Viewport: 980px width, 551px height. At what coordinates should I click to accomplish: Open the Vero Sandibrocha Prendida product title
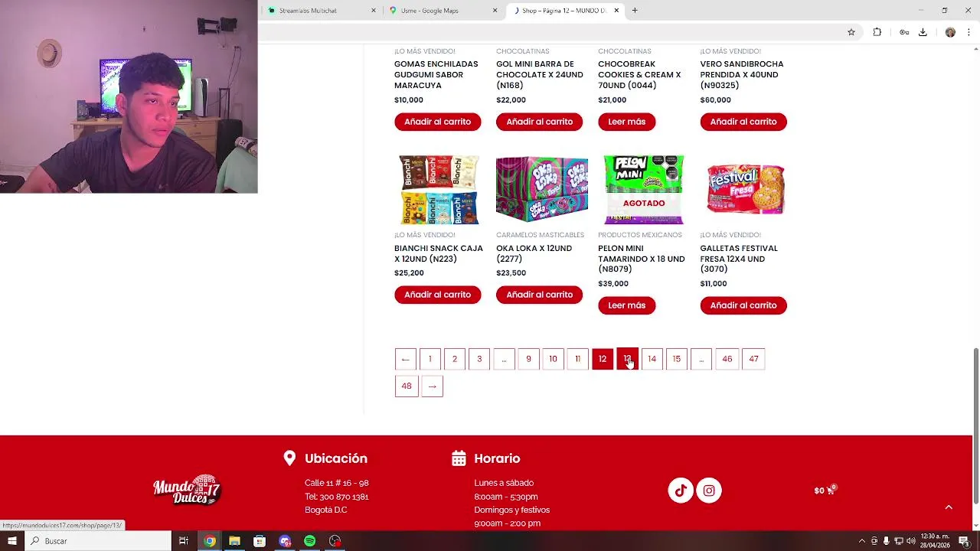pyautogui.click(x=742, y=75)
